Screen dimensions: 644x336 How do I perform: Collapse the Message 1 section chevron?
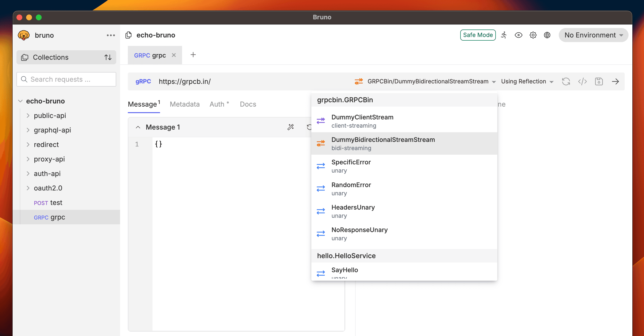[138, 127]
